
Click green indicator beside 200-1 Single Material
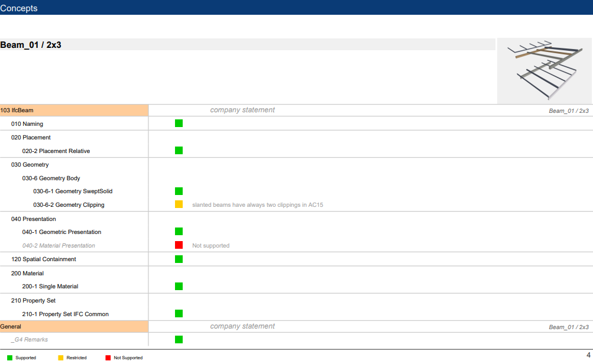tap(179, 286)
